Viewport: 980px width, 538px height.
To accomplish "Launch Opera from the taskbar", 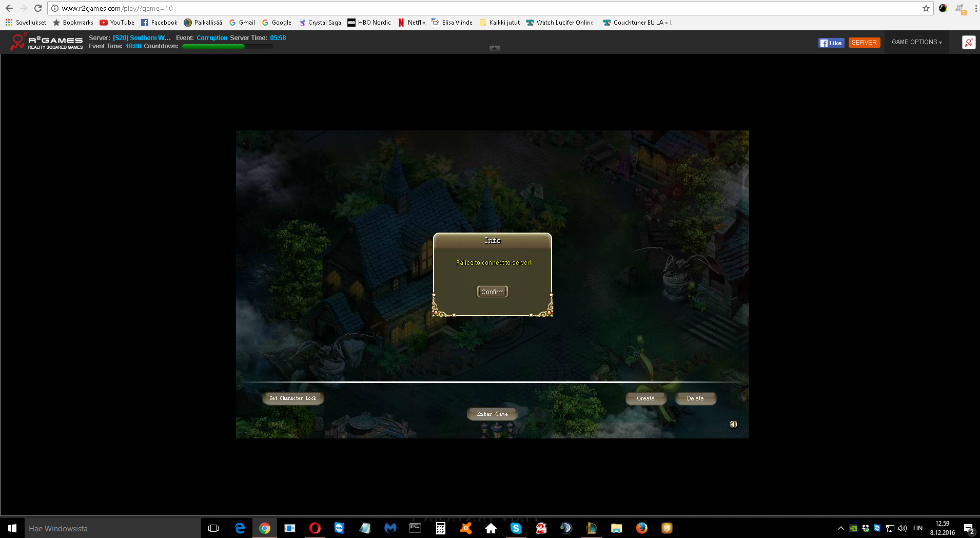I will click(315, 528).
